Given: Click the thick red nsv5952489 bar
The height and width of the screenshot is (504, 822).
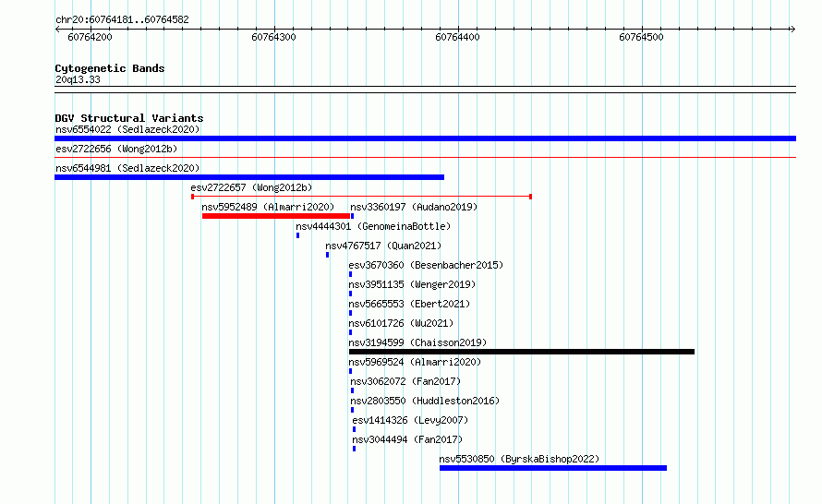Looking at the screenshot, I should [x=276, y=216].
